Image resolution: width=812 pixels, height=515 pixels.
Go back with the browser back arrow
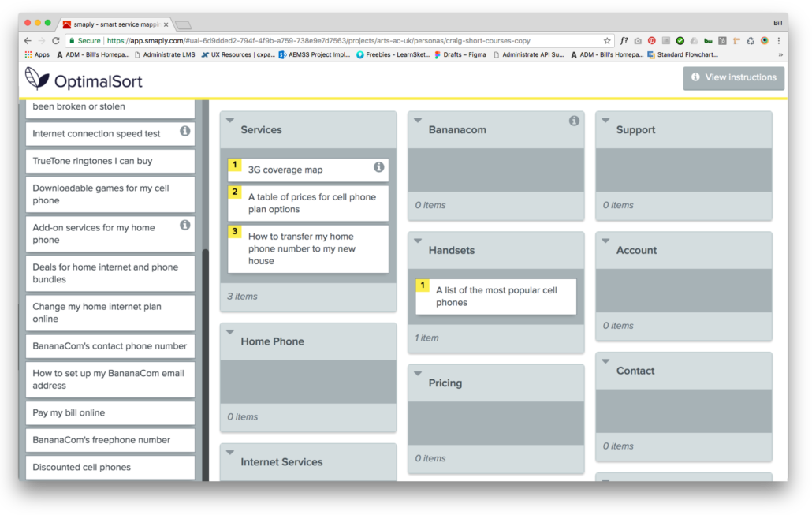(x=28, y=40)
